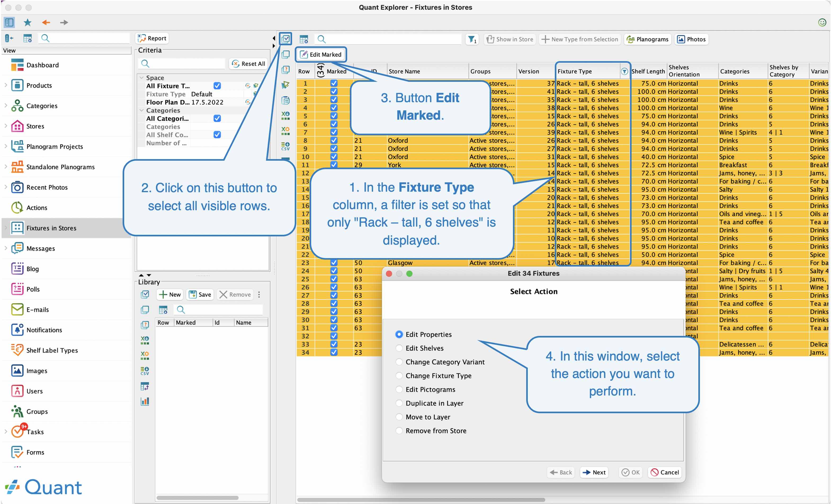Open the Photos button
Image resolution: width=831 pixels, height=504 pixels.
pyautogui.click(x=691, y=39)
